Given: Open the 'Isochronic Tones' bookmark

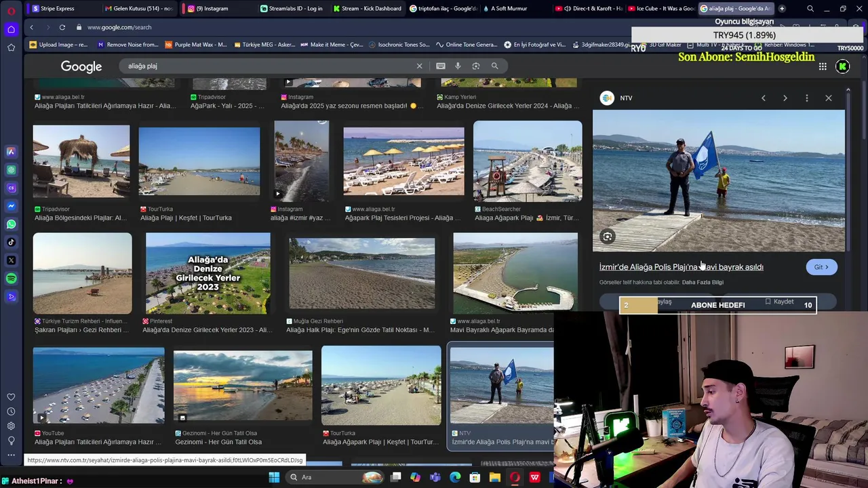Looking at the screenshot, I should 399,45.
